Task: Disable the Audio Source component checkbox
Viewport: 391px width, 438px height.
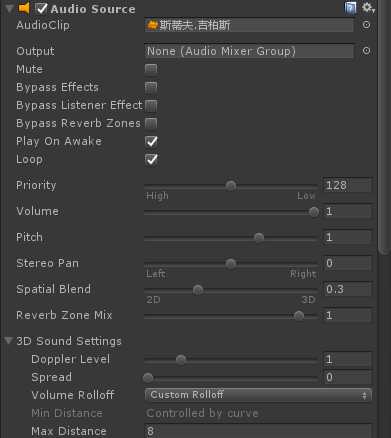Action: 42,9
